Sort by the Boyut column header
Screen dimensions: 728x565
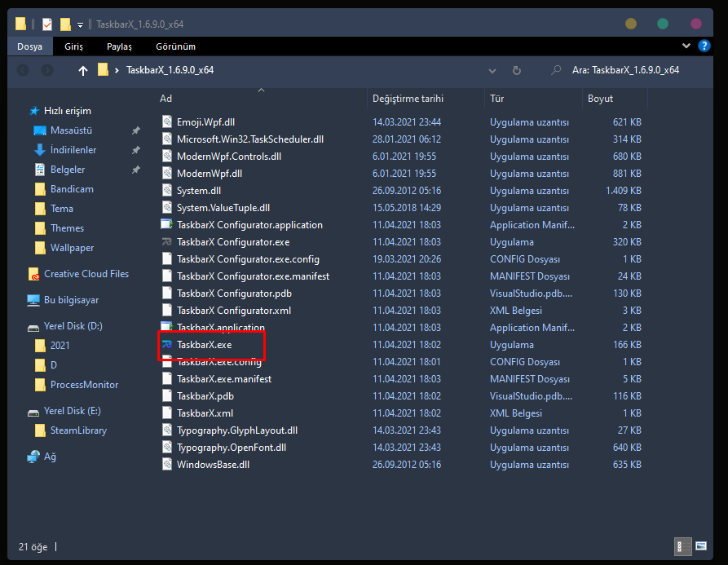pyautogui.click(x=600, y=99)
